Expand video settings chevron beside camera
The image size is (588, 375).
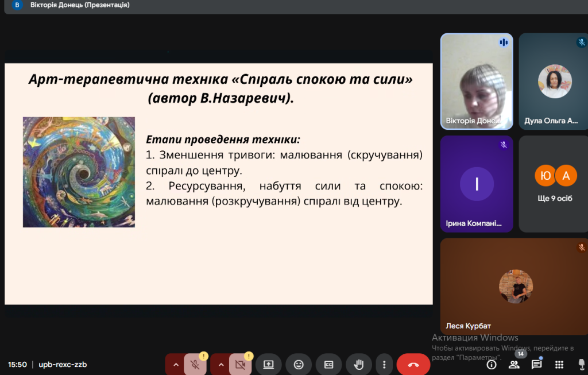tap(220, 365)
